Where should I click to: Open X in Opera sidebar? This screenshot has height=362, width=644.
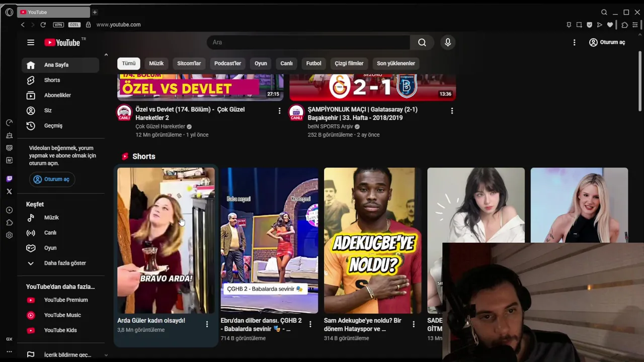point(9,192)
